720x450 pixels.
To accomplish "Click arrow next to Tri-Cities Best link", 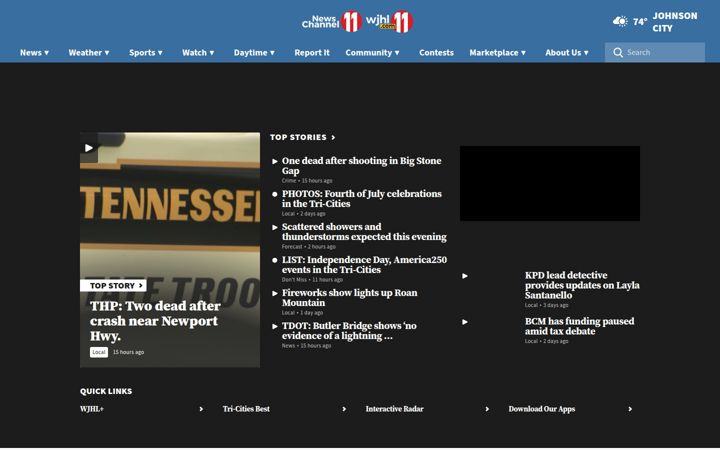I will point(344,409).
